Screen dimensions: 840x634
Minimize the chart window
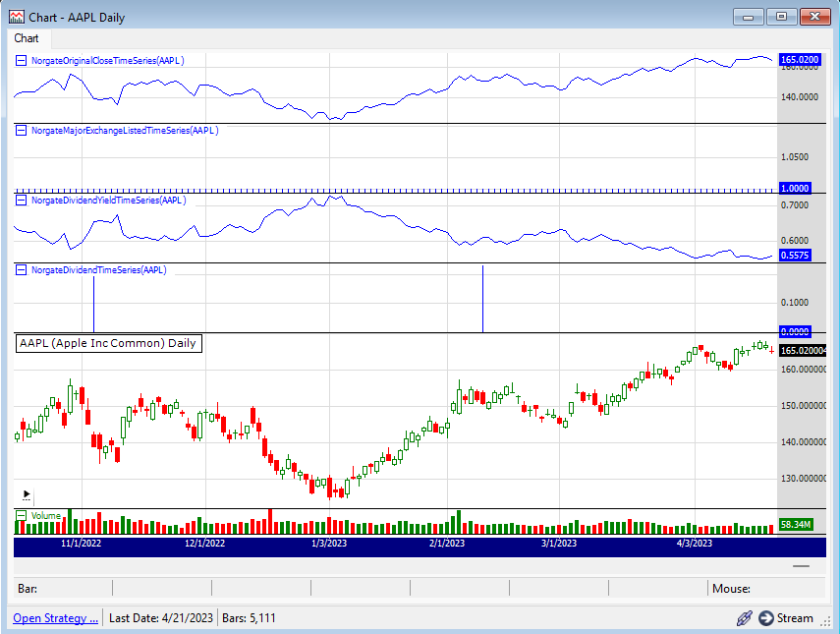tap(749, 17)
